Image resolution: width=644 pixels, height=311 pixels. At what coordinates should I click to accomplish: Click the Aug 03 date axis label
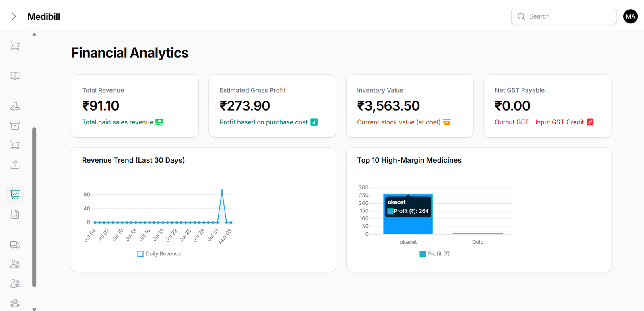pyautogui.click(x=226, y=236)
